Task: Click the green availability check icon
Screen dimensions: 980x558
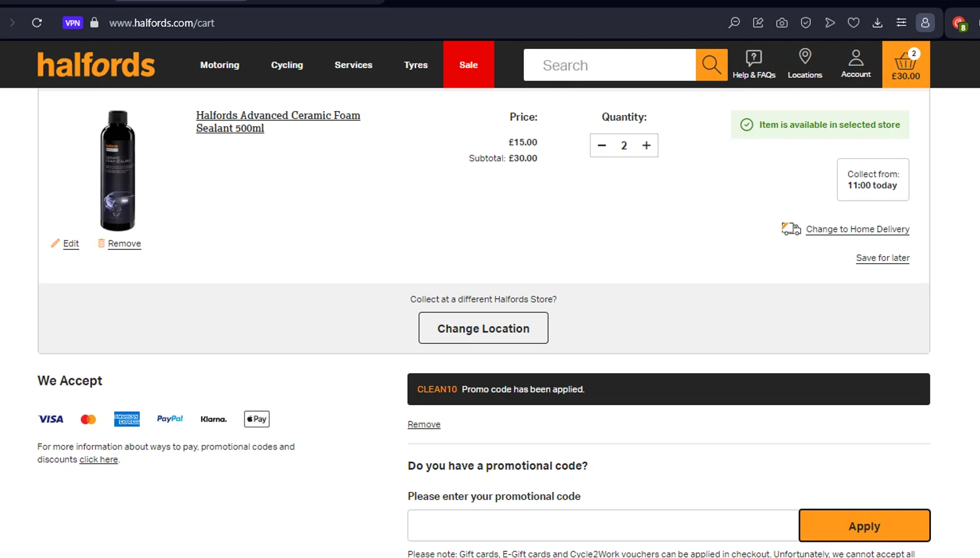Action: [747, 125]
